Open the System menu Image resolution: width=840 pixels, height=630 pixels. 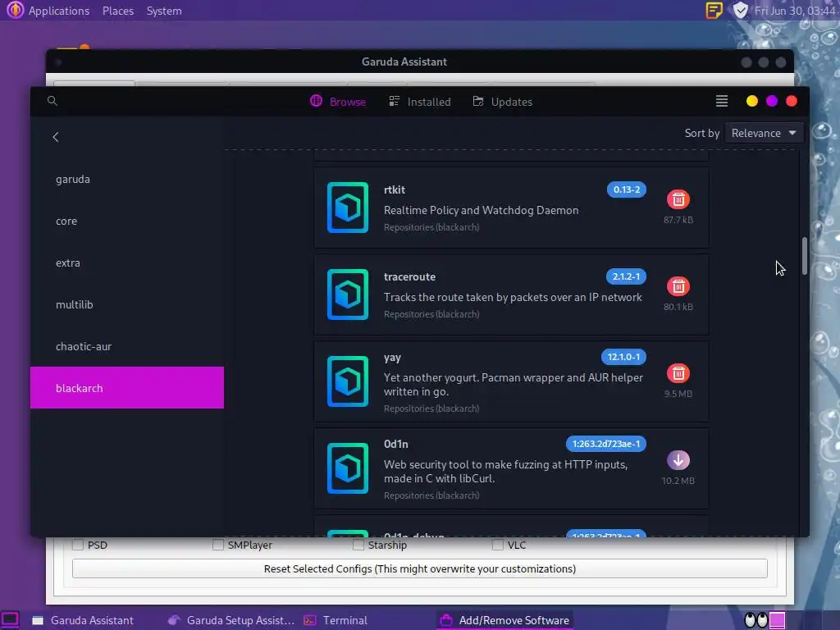tap(164, 11)
